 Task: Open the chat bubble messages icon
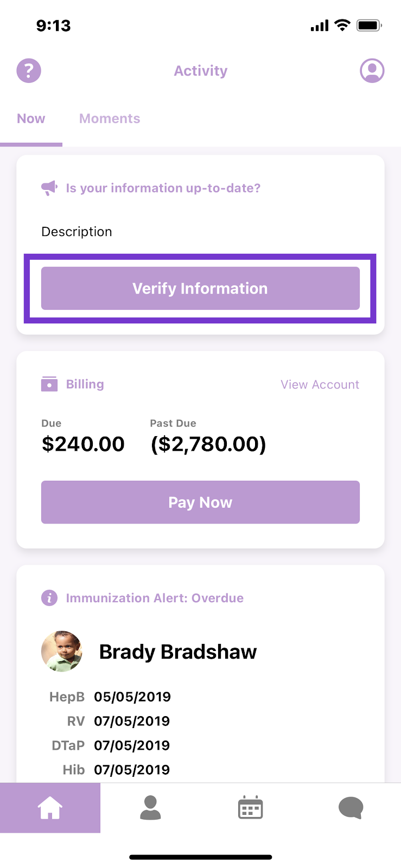pos(351,808)
